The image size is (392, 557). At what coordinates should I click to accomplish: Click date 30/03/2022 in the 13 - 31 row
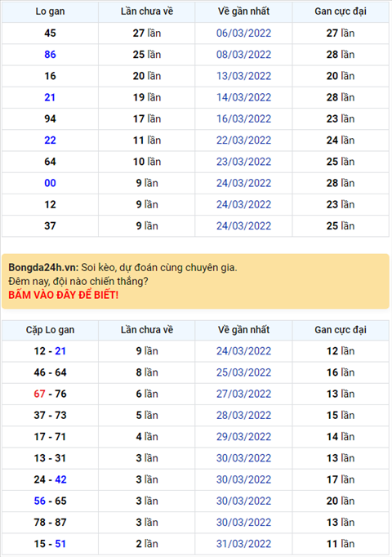[x=243, y=458]
